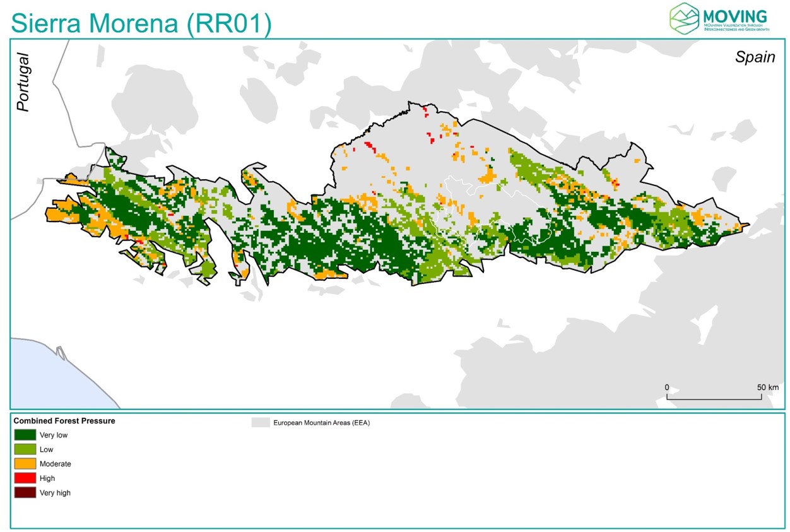Screen dimensions: 790x532
Task: Select the 'Very low' legend text label
Action: [x=54, y=435]
